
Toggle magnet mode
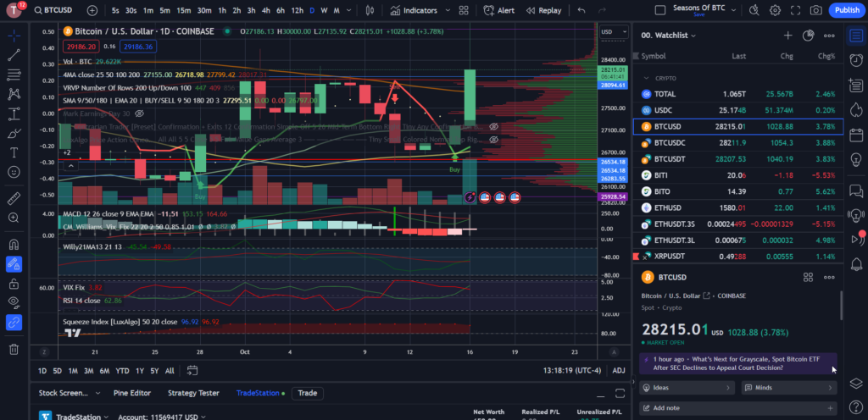[14, 244]
